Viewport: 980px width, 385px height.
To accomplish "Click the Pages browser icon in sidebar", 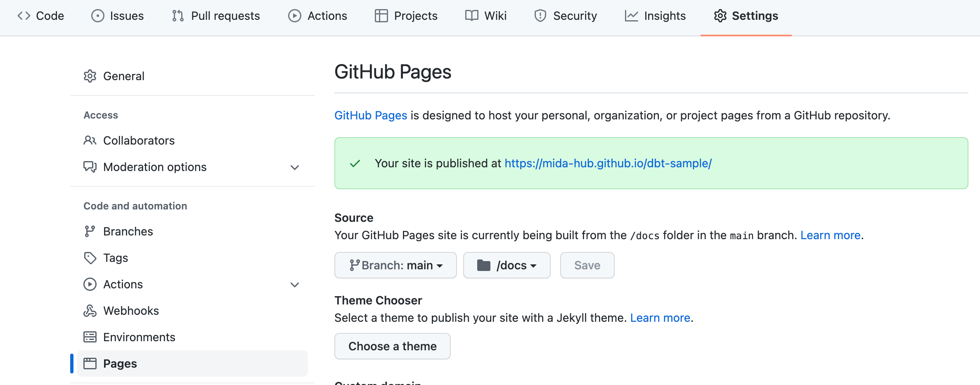I will [90, 364].
